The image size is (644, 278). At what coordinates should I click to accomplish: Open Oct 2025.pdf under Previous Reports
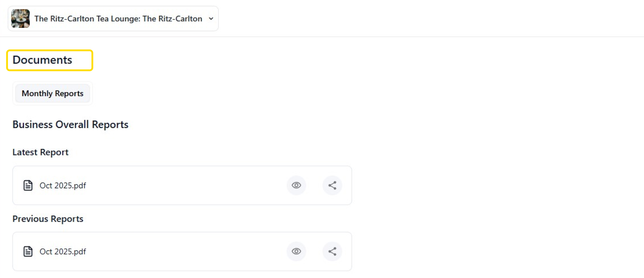point(63,252)
